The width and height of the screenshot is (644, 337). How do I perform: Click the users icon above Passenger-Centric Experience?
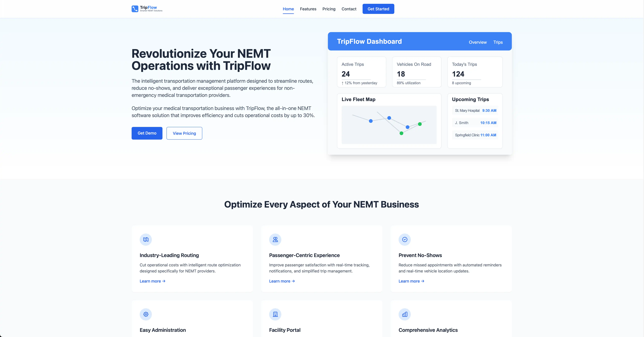tap(275, 240)
